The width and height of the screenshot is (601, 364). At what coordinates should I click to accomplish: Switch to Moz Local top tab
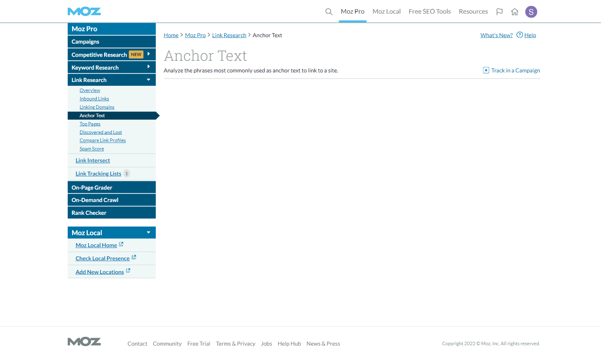(x=386, y=12)
